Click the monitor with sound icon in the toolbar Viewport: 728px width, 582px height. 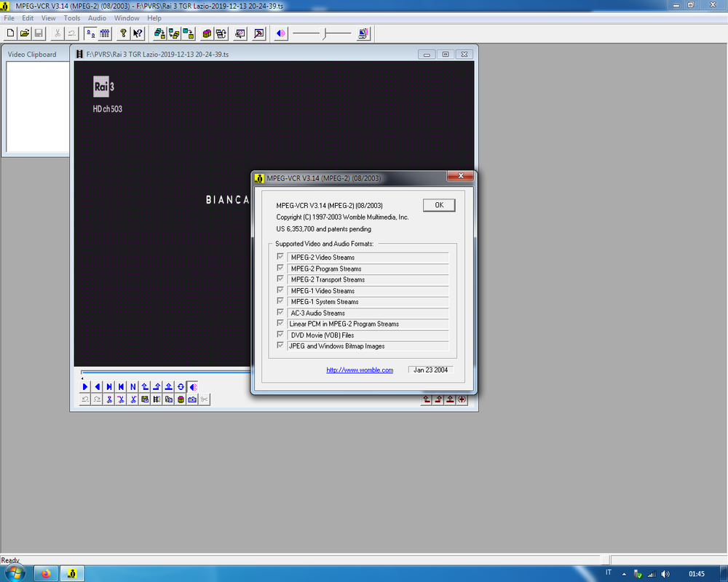(x=363, y=33)
